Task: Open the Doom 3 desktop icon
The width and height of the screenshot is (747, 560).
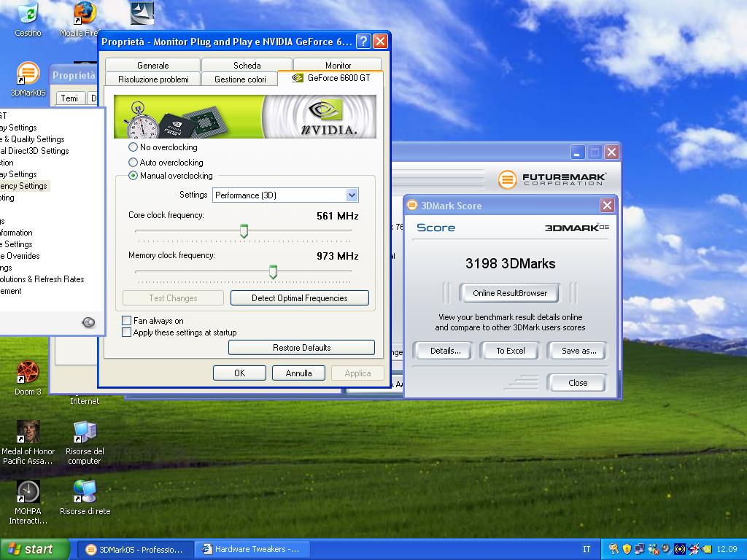Action: point(28,378)
